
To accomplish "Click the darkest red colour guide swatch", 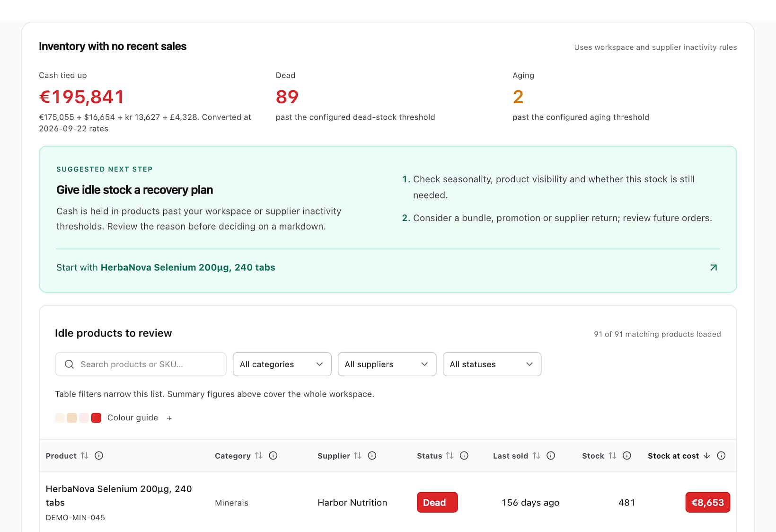I will pyautogui.click(x=96, y=417).
